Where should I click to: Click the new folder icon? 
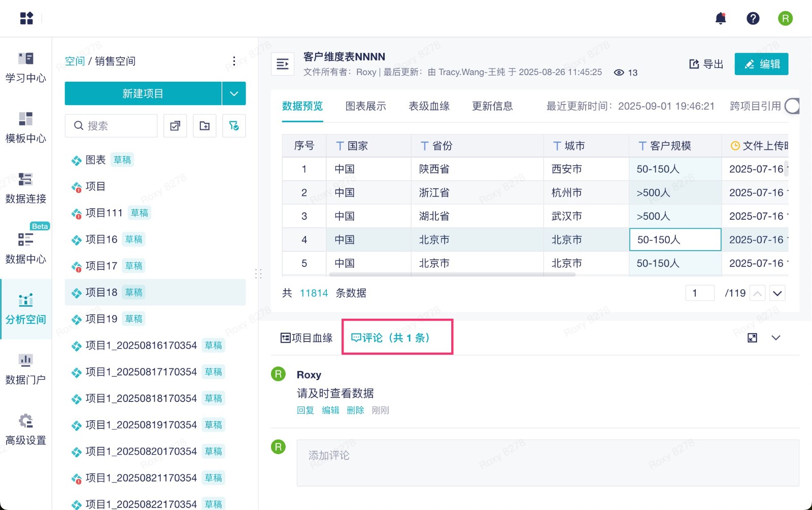click(x=205, y=126)
